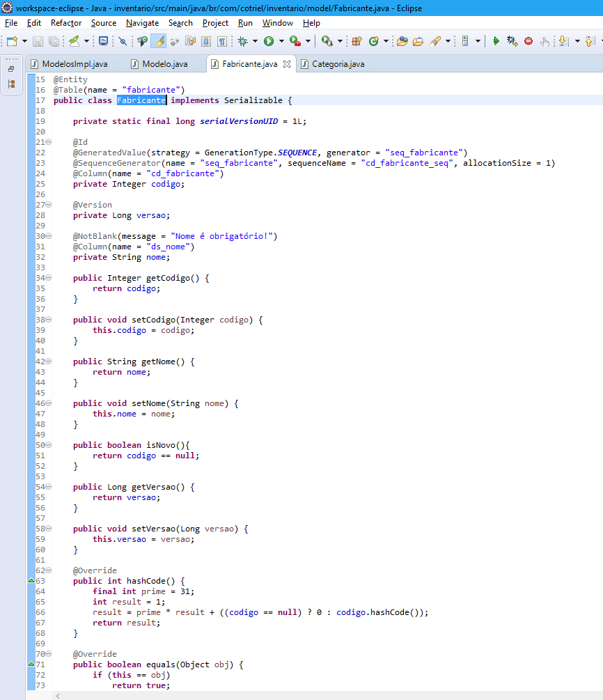
Task: Toggle Mark Occurrences highlighter button
Action: tap(159, 41)
